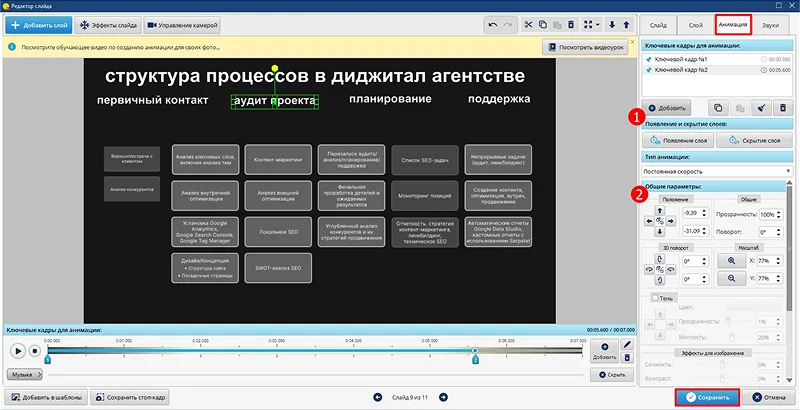800x410 pixels.
Task: Copy keyframe in the keyframes panel
Action: click(718, 108)
